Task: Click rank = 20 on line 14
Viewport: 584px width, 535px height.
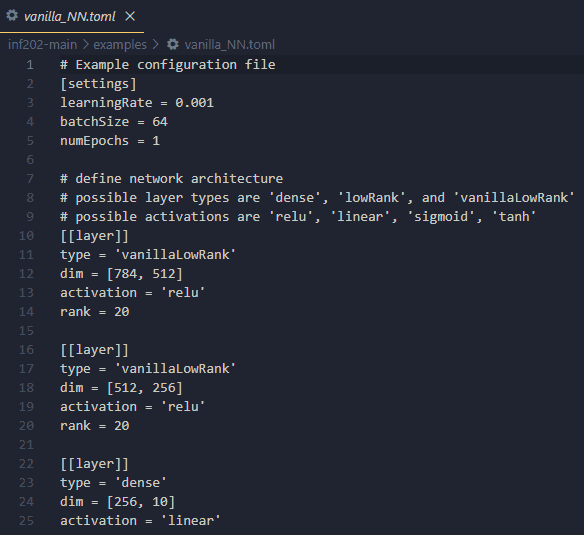Action: click(x=95, y=312)
